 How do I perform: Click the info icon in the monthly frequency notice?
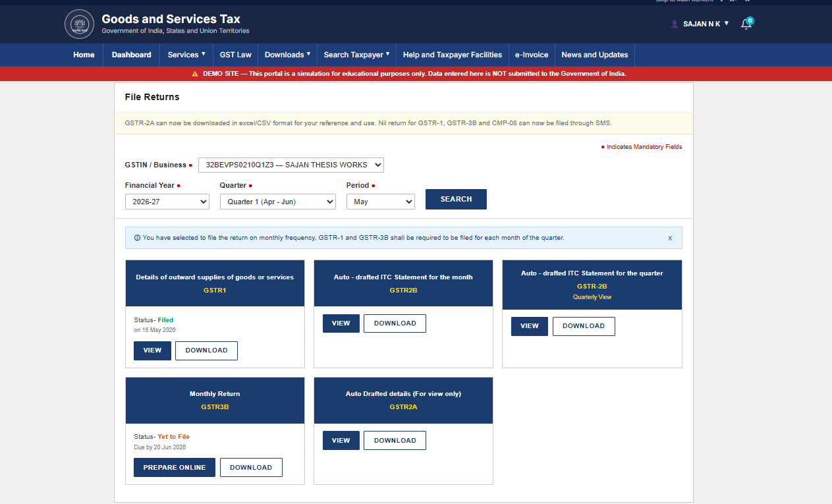click(x=137, y=238)
